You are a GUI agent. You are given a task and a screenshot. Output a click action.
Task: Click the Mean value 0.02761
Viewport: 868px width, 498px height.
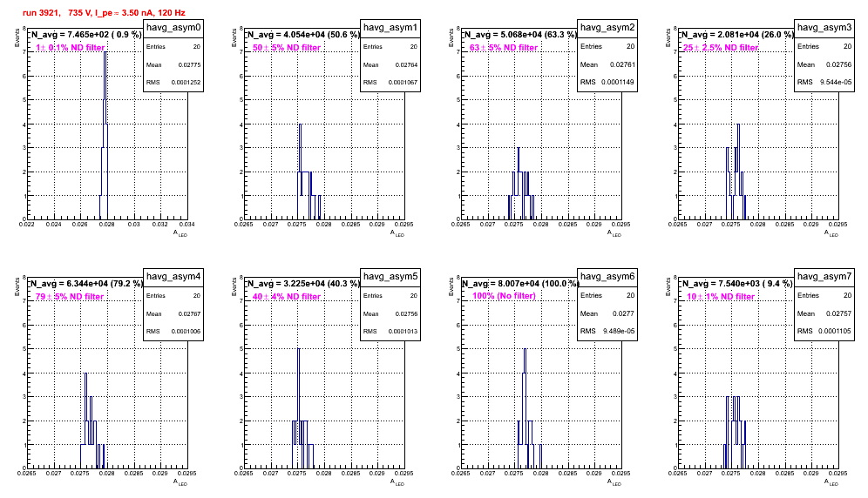tap(622, 64)
